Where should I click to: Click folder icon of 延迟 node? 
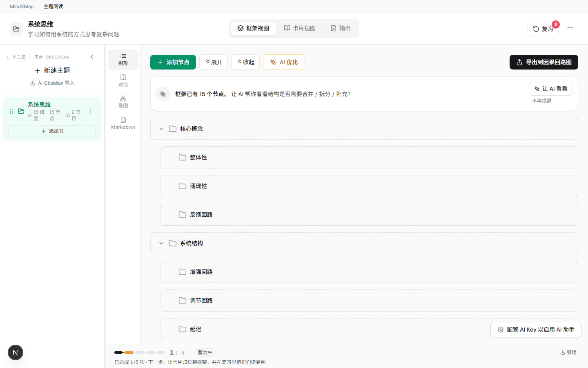click(x=183, y=329)
